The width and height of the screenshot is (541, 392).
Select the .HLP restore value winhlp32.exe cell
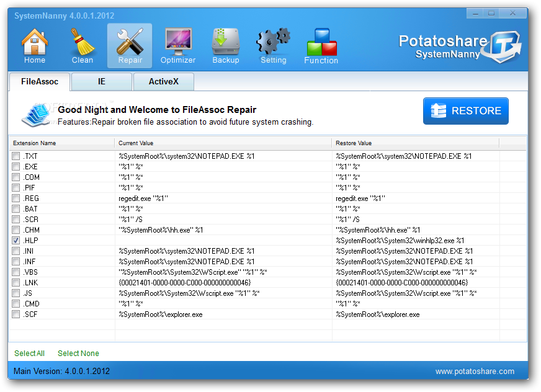pos(416,241)
